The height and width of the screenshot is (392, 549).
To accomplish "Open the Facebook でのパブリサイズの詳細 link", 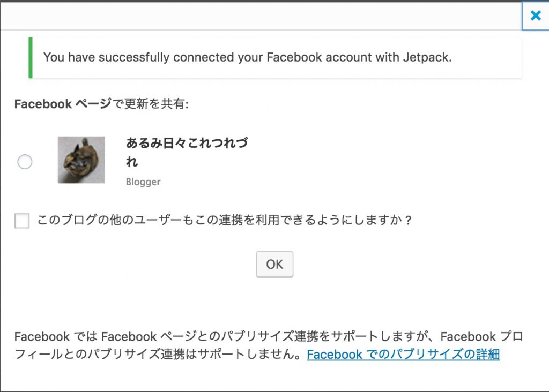I will point(403,354).
